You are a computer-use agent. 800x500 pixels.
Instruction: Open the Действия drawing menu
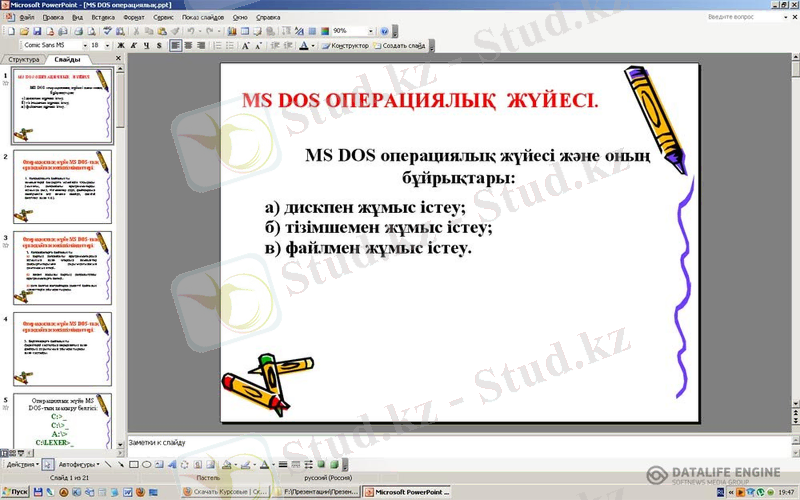[x=22, y=464]
